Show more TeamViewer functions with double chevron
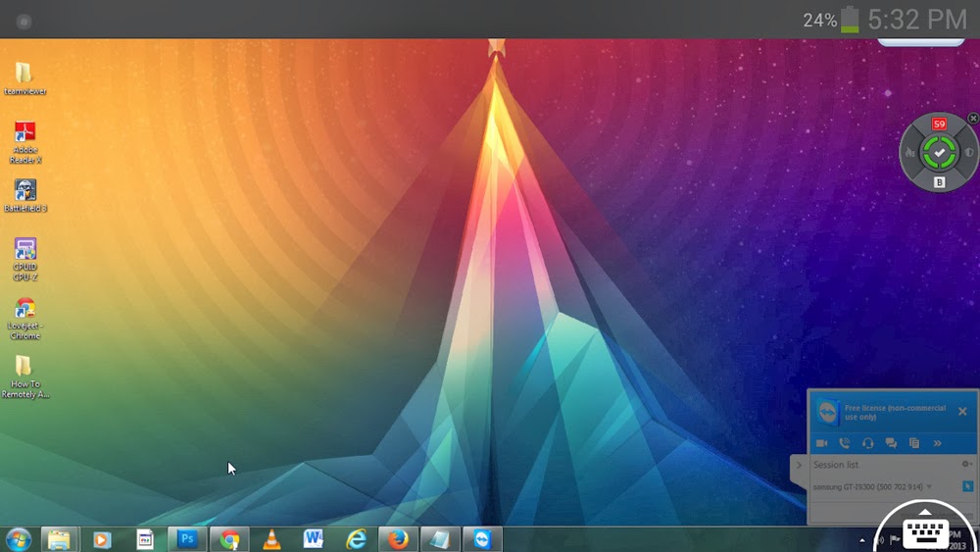980x552 pixels. pos(937,443)
